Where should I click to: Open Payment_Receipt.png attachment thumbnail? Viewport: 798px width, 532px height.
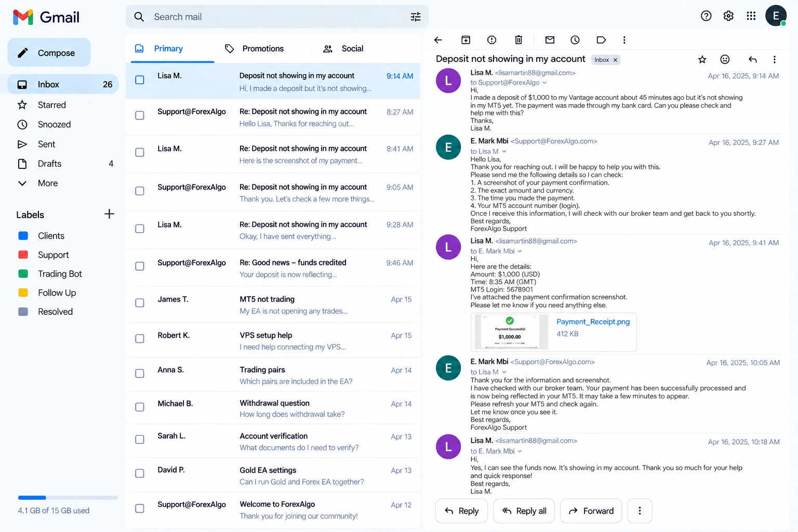[x=510, y=332]
